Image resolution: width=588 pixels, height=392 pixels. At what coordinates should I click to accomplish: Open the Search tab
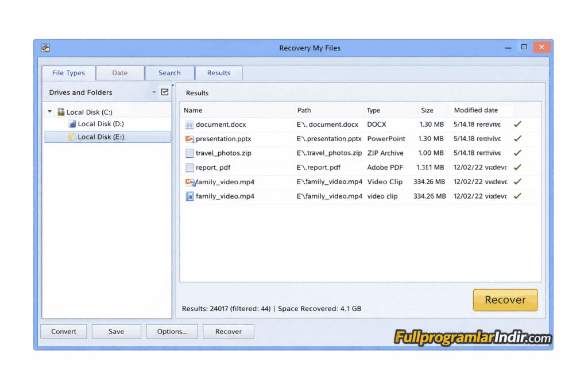tap(169, 73)
